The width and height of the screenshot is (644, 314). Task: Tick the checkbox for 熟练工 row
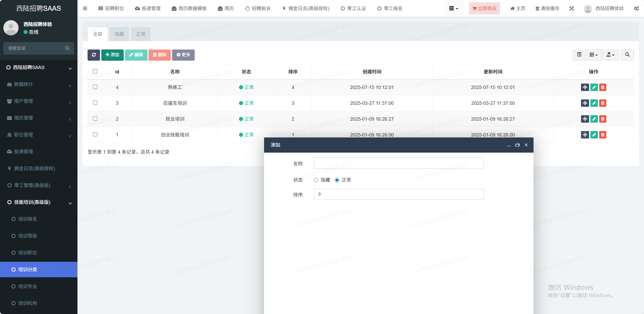[95, 87]
